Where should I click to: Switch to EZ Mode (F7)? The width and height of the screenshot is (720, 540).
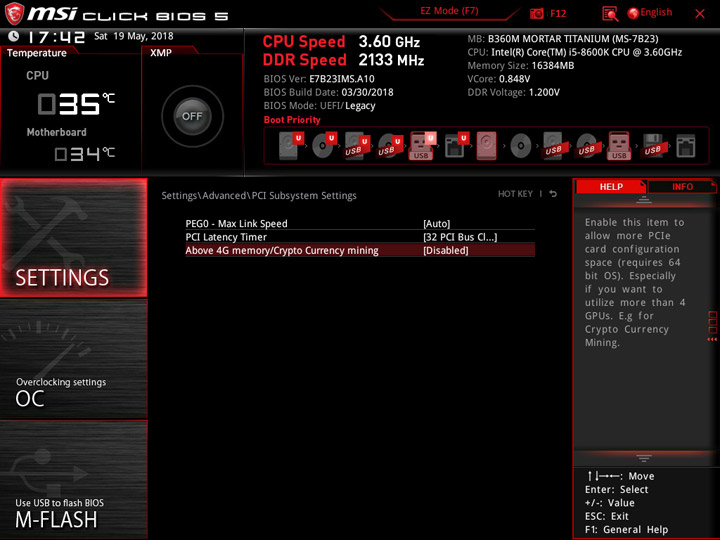pos(450,11)
